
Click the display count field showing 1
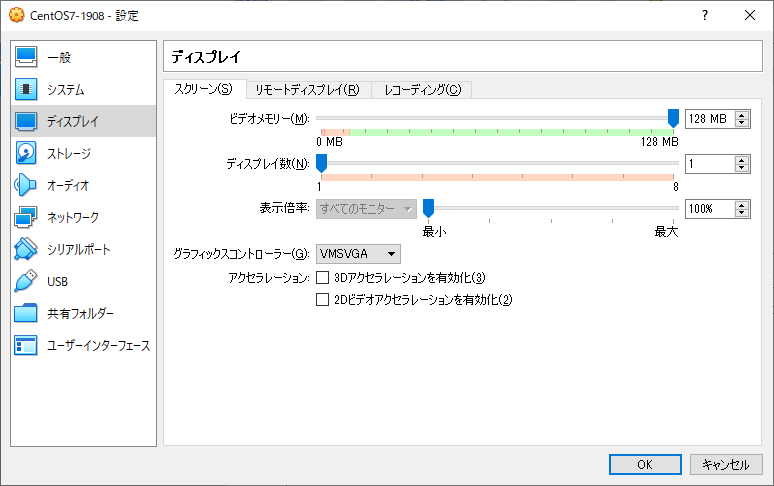click(710, 164)
